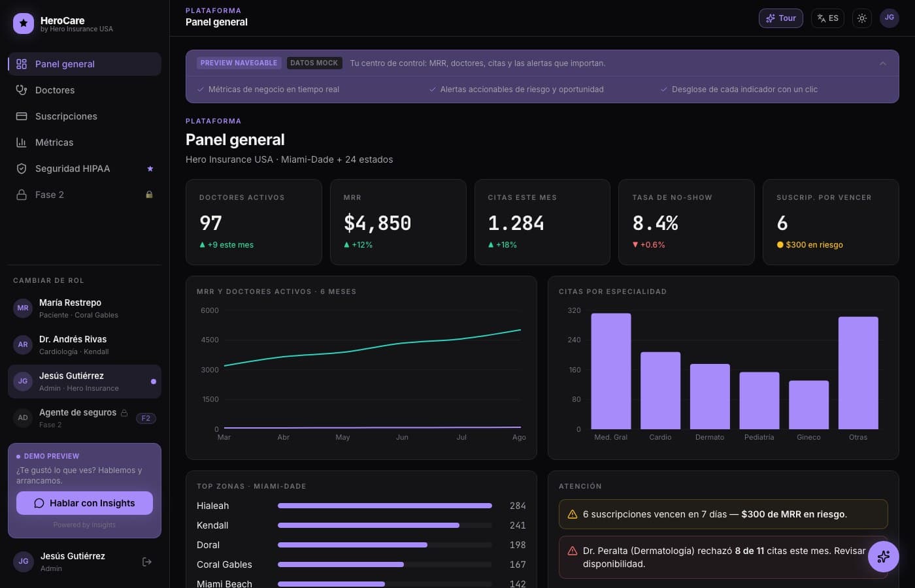Viewport: 915px width, 588px height.
Task: Switch role to Dr. Andrés Rivas
Action: (x=84, y=345)
